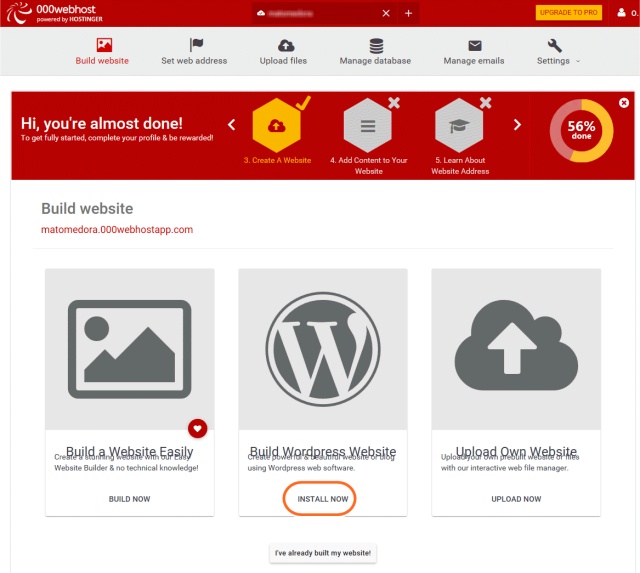Click INSTALL NOW button

click(323, 499)
